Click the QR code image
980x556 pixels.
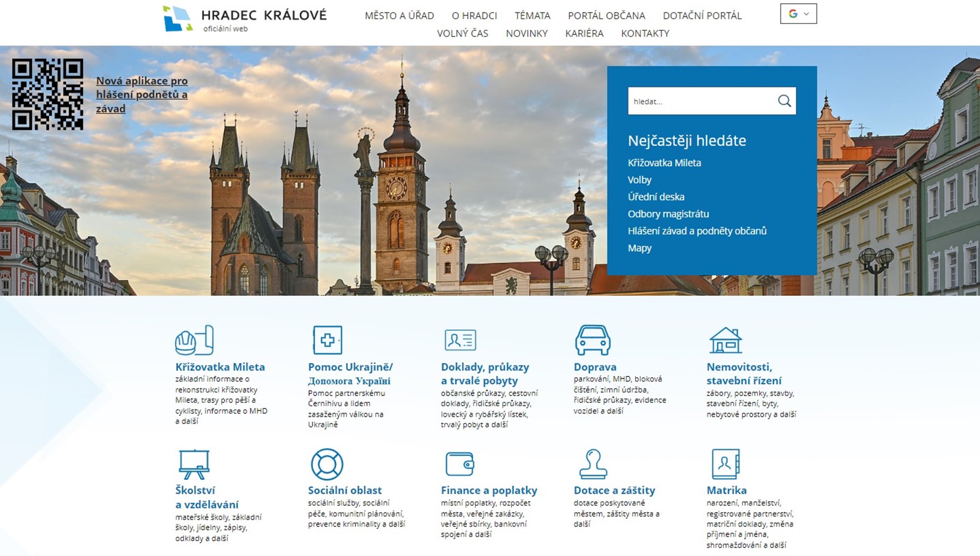[48, 95]
